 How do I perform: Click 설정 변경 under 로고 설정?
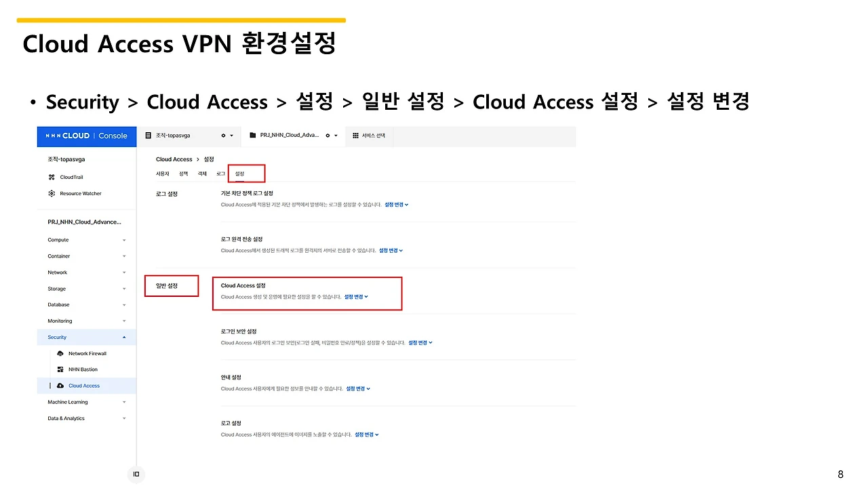click(366, 435)
